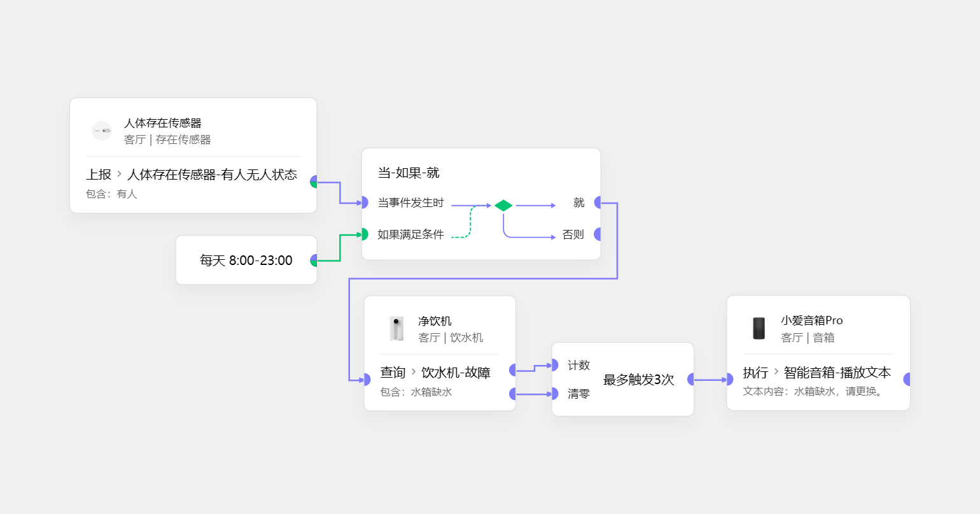Click the text content 水箱缺水，请更换。
Screen dimensions: 980x514
[x=839, y=391]
